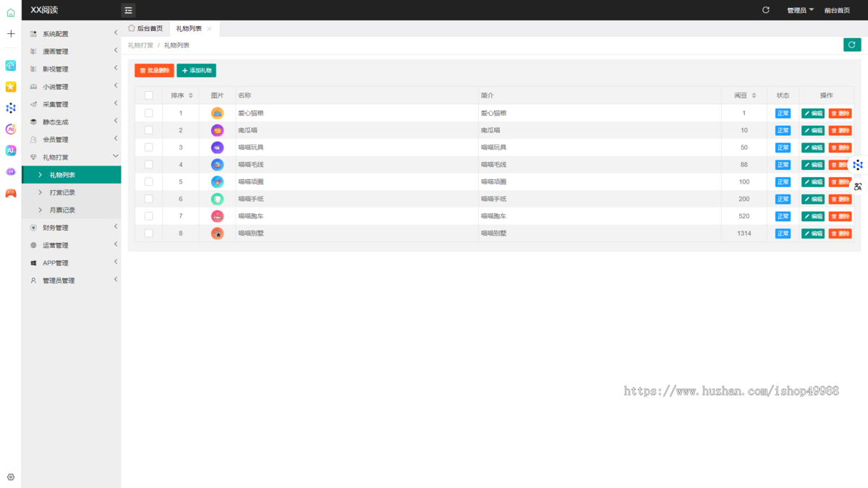Select the checkbox for 喵喵手纸 row
Viewport: 868px width, 488px height.
pos(148,199)
